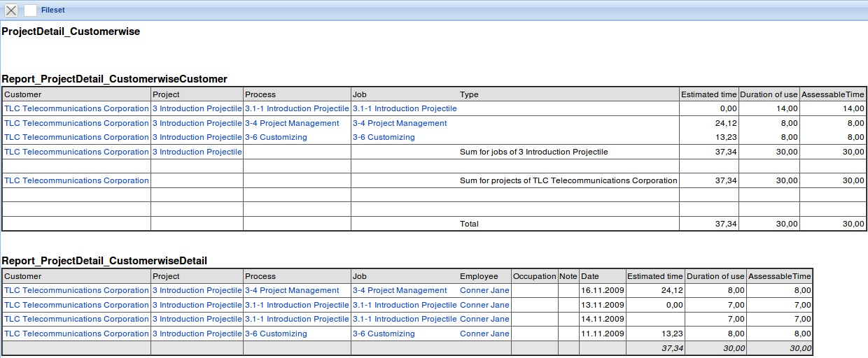Open customer link in the 'Sum for projects' row

[x=76, y=180]
